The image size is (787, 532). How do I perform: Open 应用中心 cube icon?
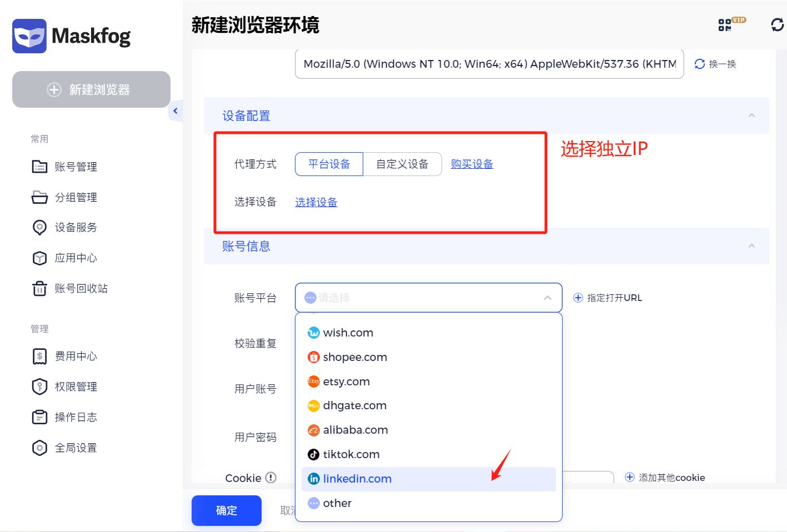(39, 258)
